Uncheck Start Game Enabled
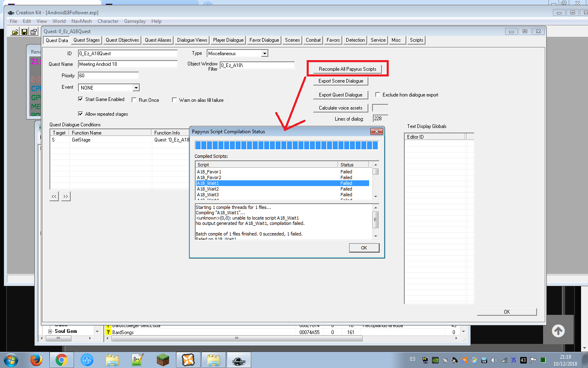 [80, 99]
